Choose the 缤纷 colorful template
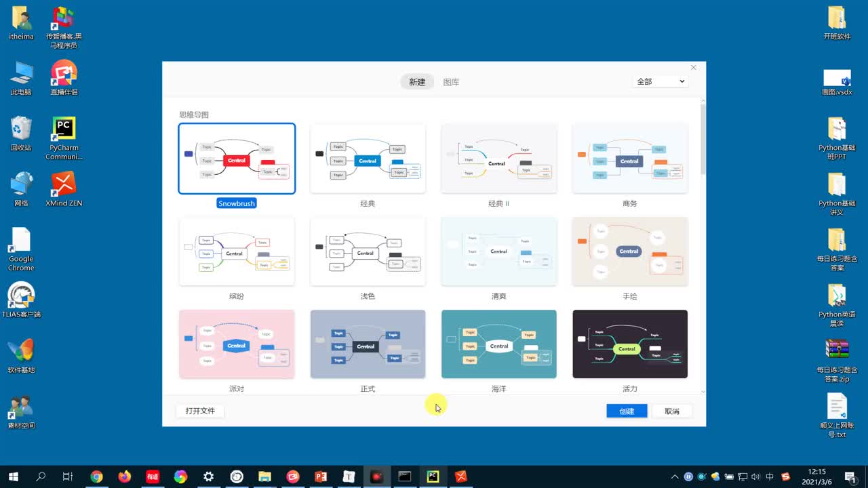This screenshot has width=868, height=488. tap(237, 251)
